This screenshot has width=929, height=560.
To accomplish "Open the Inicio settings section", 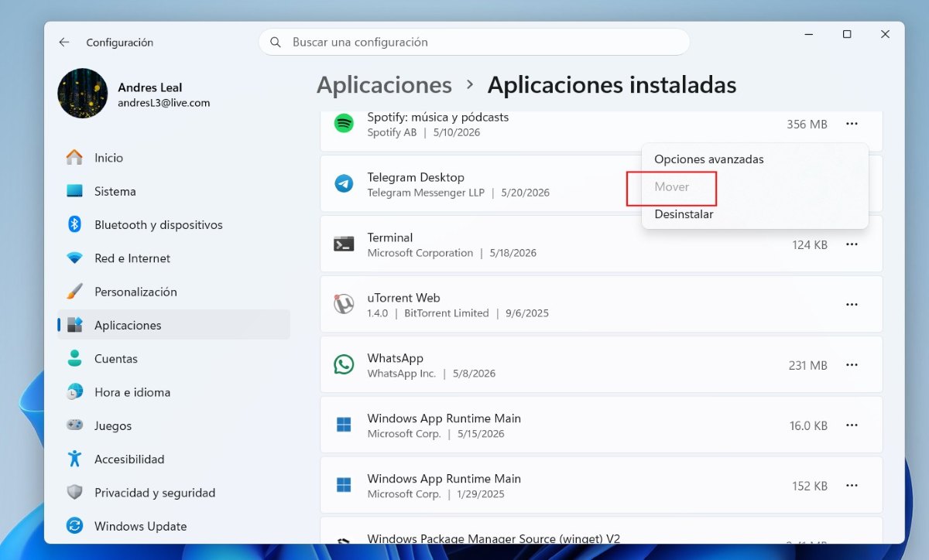I will [173, 158].
